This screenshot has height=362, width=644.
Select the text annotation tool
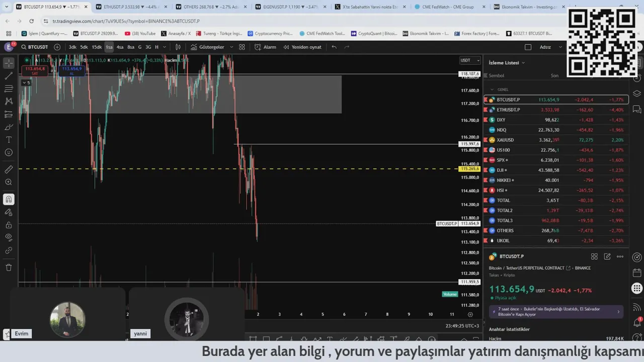9,139
